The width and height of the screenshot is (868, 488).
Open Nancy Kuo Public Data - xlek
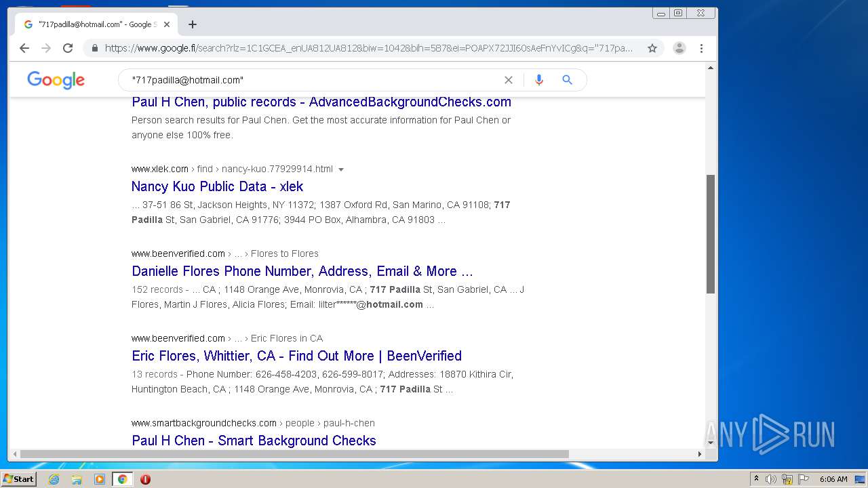click(217, 186)
